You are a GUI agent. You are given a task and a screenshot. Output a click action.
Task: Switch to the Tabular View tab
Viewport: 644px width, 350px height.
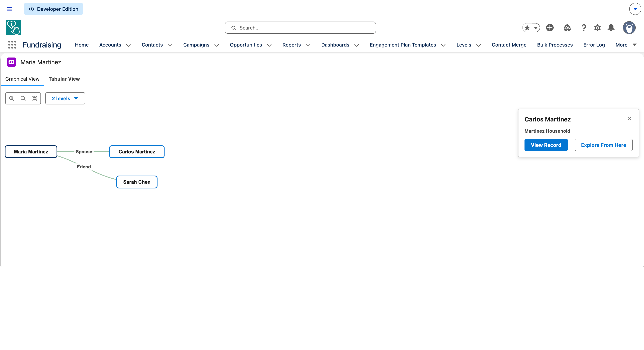point(64,79)
